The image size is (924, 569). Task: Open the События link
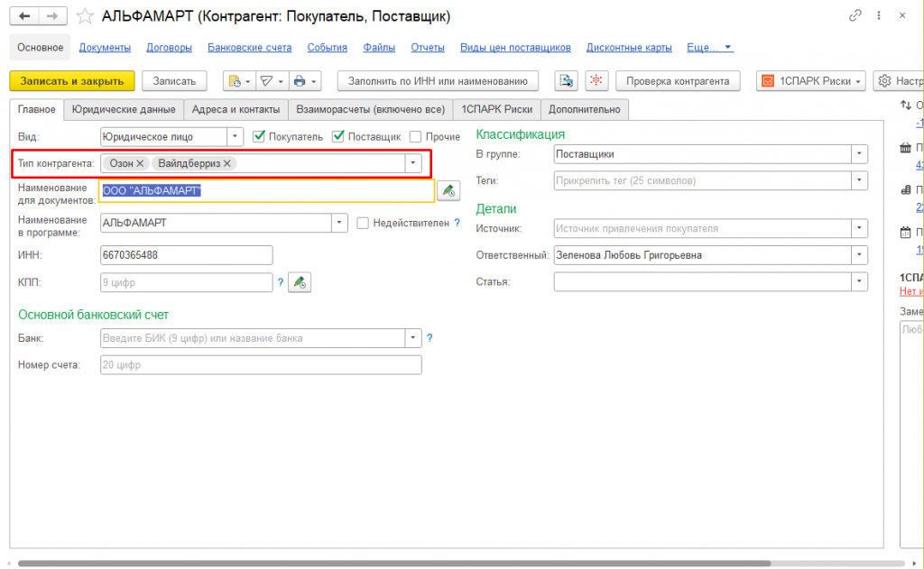click(327, 48)
